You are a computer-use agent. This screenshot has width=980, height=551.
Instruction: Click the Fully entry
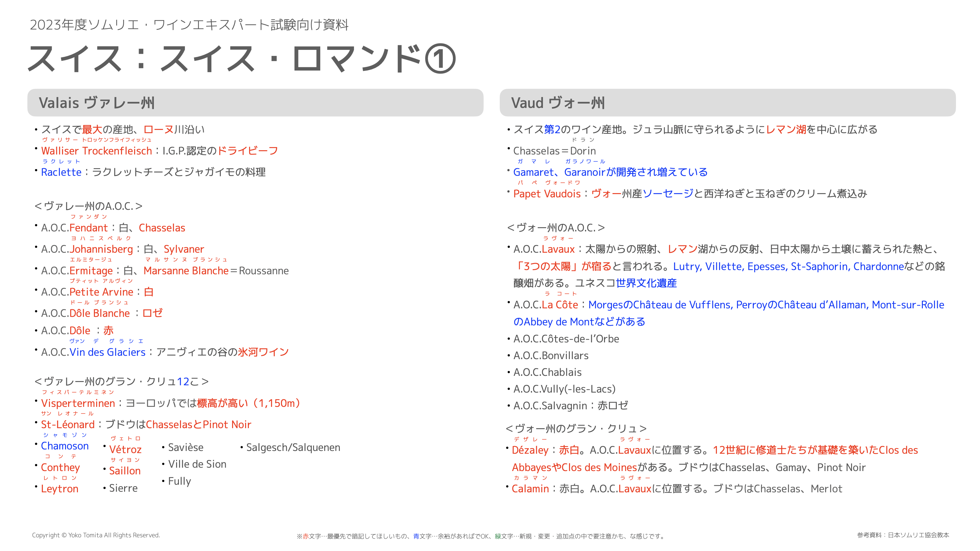[179, 481]
